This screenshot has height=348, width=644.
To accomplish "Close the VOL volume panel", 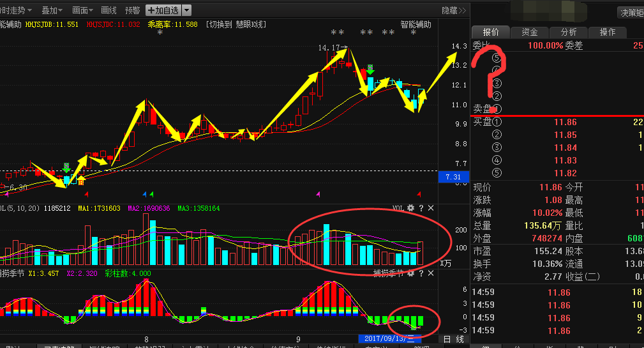I will coord(431,208).
